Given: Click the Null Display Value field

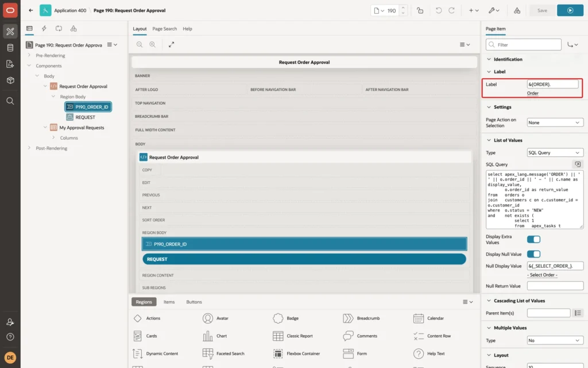Looking at the screenshot, I should tap(555, 266).
